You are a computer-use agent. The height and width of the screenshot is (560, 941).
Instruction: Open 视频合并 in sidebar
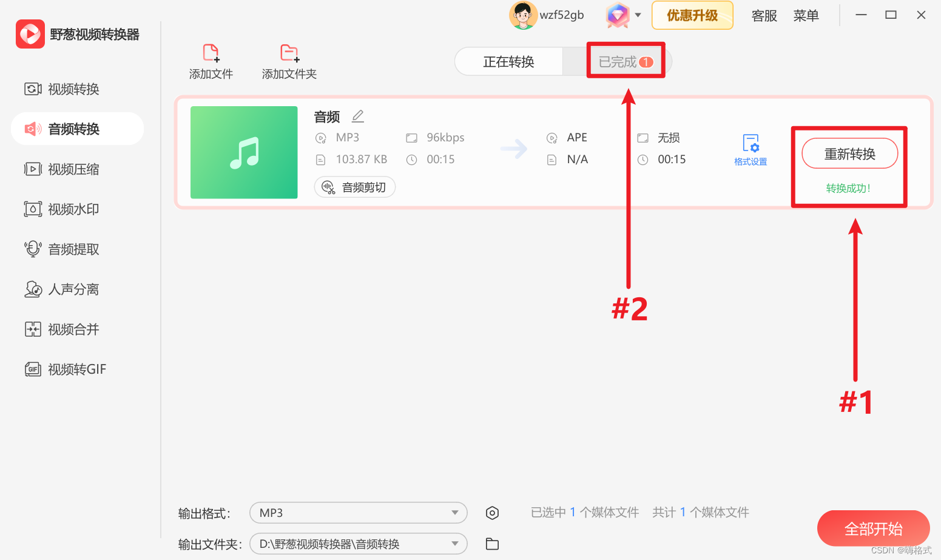point(77,329)
